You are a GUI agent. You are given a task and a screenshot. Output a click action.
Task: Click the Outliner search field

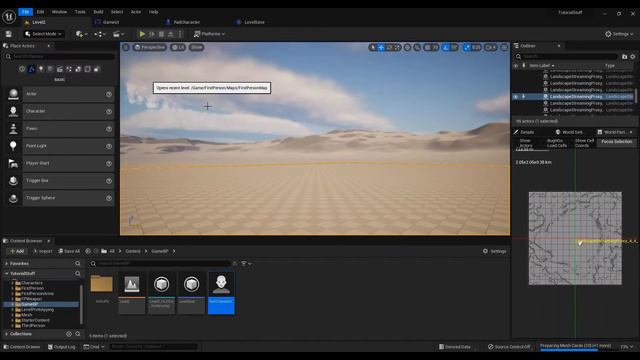click(566, 56)
